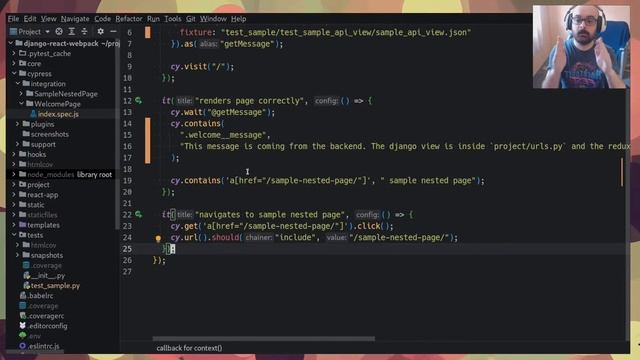Select .coveragerc file
Viewport: 640px width, 360px height.
(x=45, y=316)
